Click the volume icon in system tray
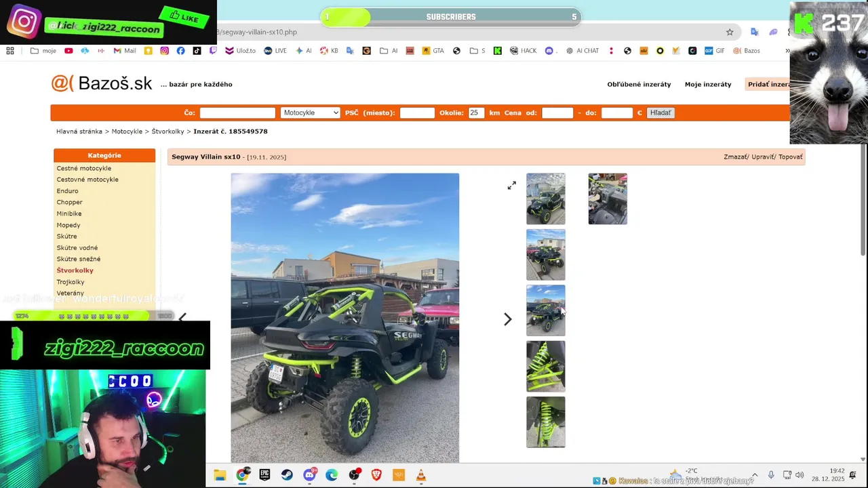 click(800, 475)
